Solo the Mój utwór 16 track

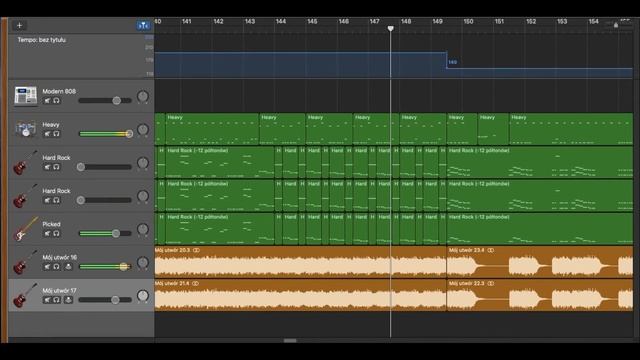[56, 267]
